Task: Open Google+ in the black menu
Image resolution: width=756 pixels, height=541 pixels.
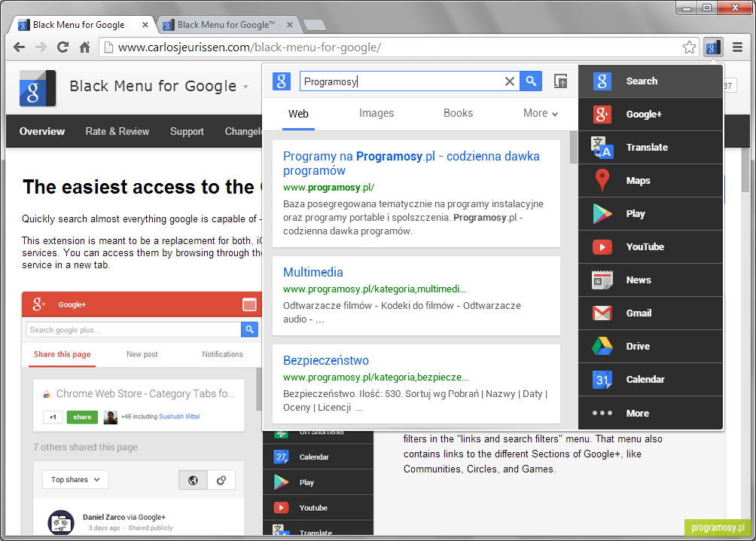Action: point(651,115)
